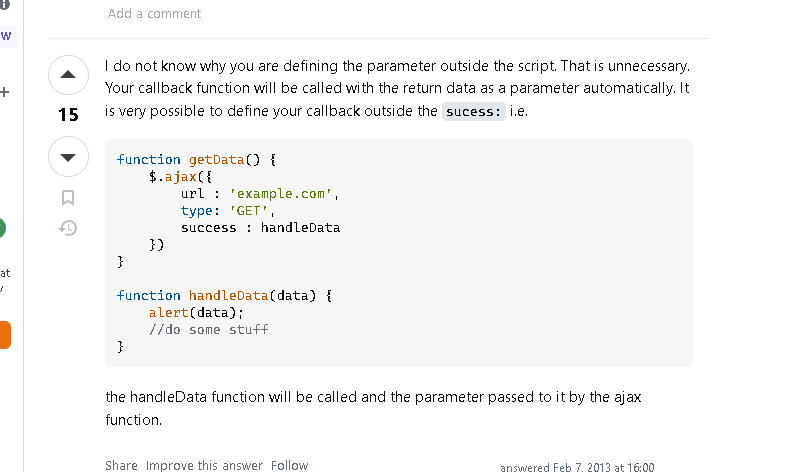Click the alert(data); line in the code
The image size is (796, 472).
pyautogui.click(x=196, y=313)
